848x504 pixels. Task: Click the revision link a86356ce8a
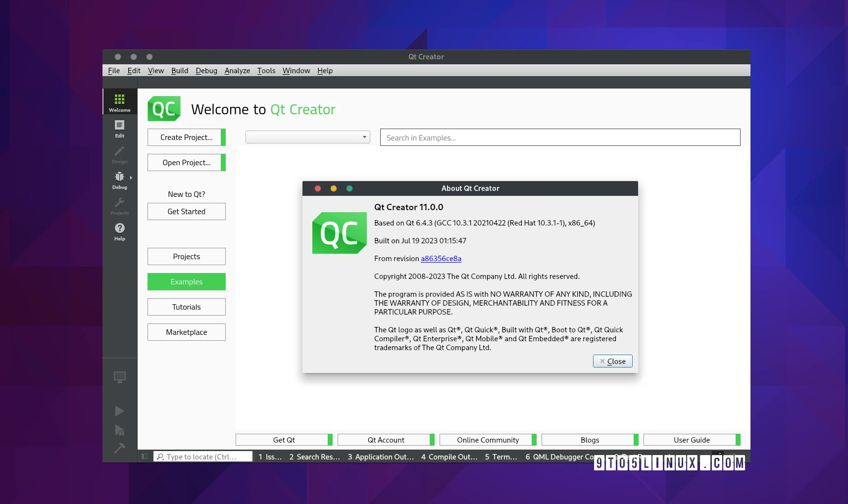click(x=441, y=259)
